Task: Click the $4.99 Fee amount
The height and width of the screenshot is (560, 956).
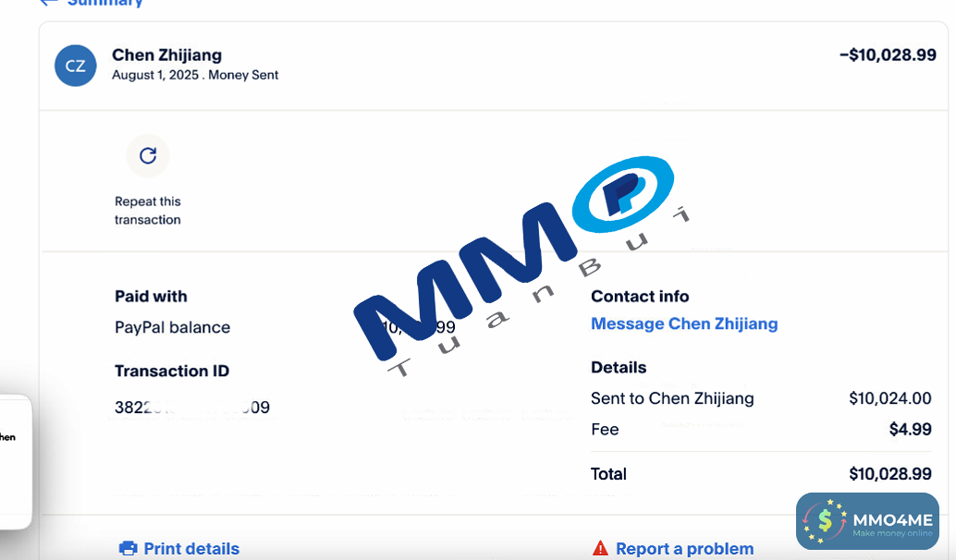Action: pos(910,430)
